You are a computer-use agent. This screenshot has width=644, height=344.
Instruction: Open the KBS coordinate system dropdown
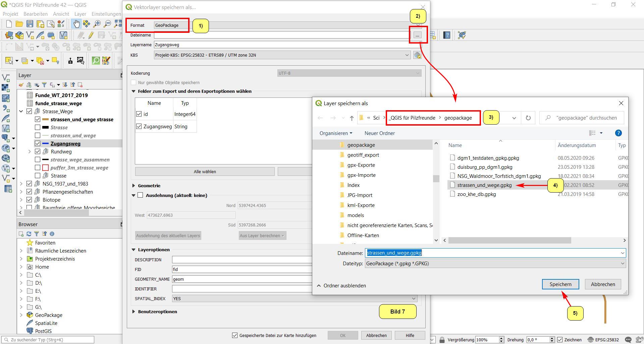click(x=407, y=55)
